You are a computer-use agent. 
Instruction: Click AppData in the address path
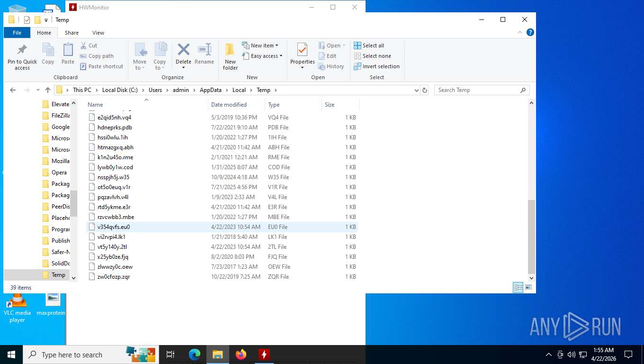211,90
